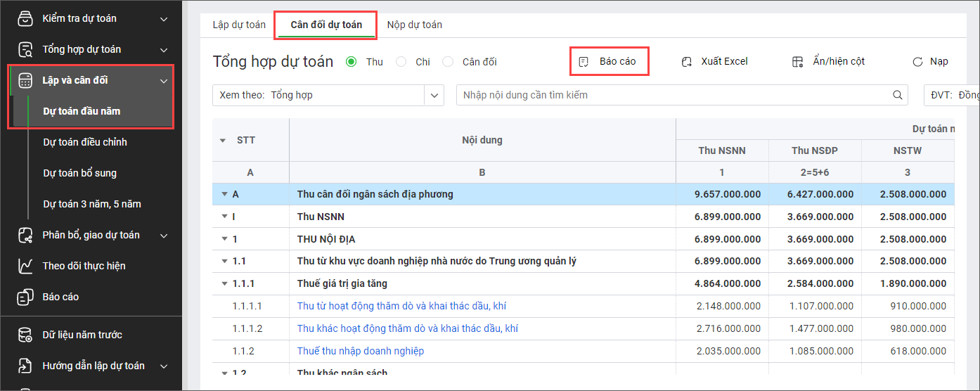Open Theo dõi thực hiện chart icon
Viewport: 980px width, 391px height.
[x=25, y=266]
